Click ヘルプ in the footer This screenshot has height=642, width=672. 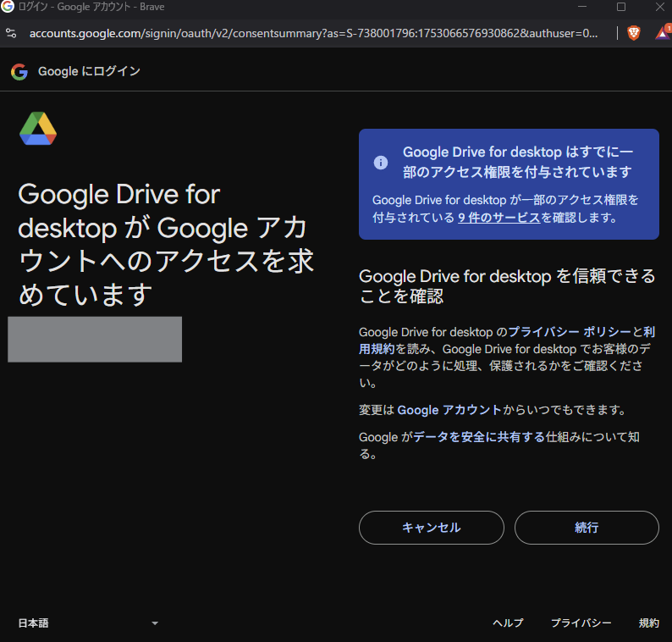point(508,623)
